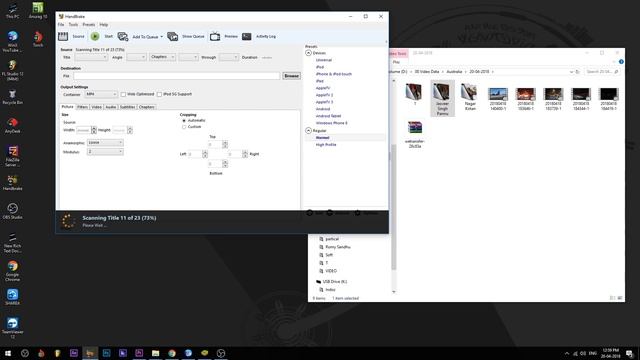Switch to the Audio tab
The height and width of the screenshot is (360, 640).
(x=111, y=107)
